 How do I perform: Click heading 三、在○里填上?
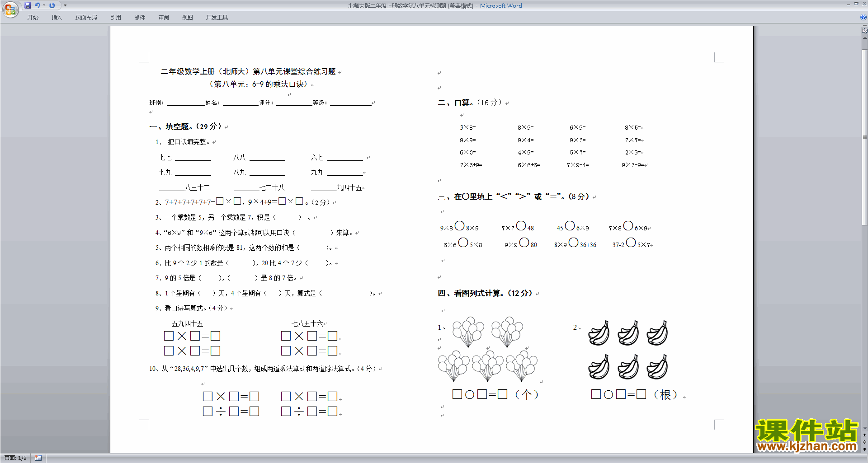coord(514,197)
